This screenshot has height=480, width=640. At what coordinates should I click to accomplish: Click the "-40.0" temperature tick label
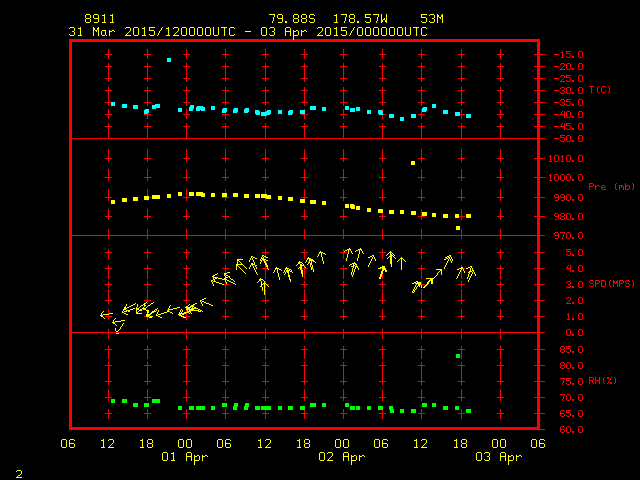coord(569,115)
